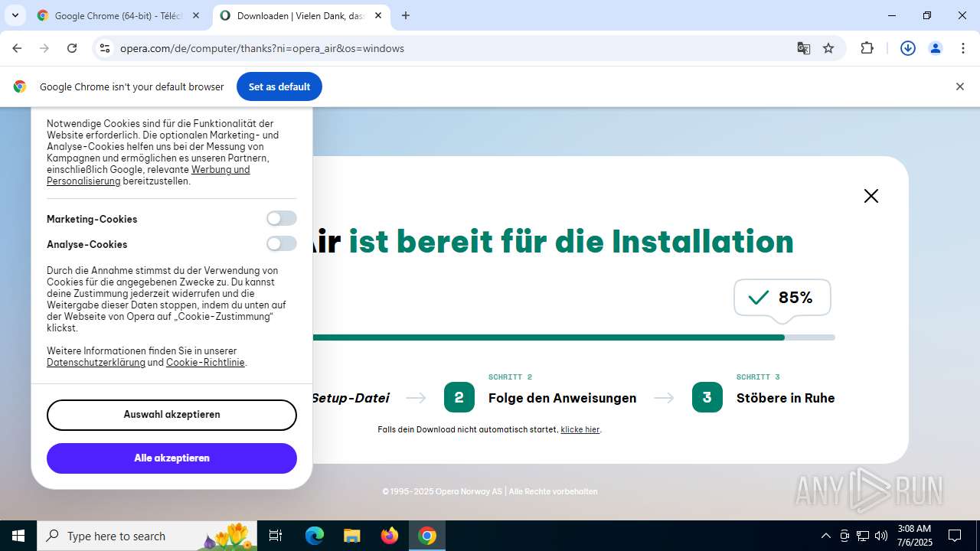Image resolution: width=980 pixels, height=551 pixels.
Task: Select the Downloaden Vielen Dank tab
Action: [x=301, y=15]
